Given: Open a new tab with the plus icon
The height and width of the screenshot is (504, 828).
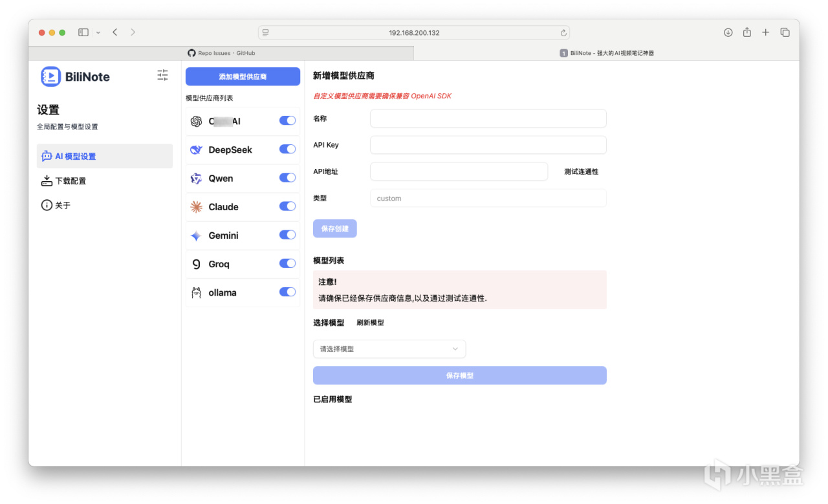Looking at the screenshot, I should (x=766, y=32).
